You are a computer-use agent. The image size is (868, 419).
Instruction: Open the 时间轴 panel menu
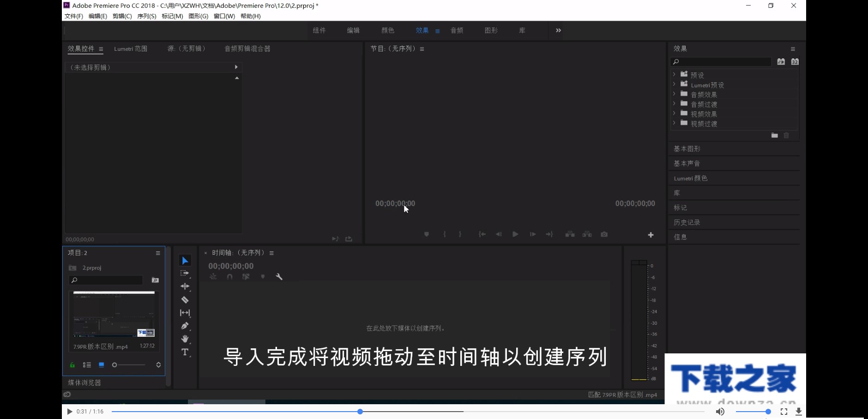click(272, 253)
